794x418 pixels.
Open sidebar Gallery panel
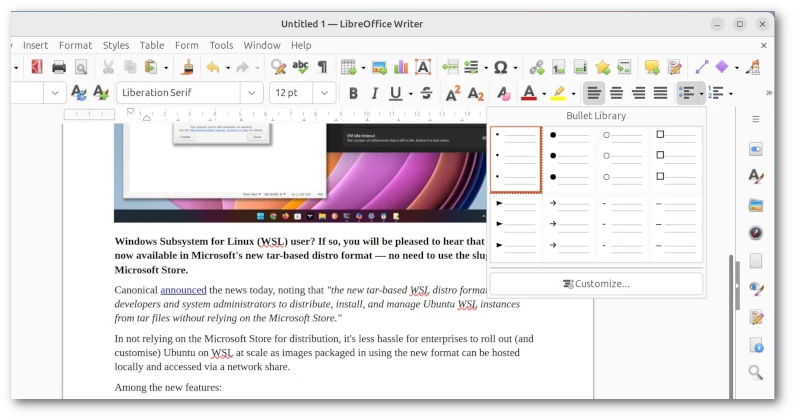pyautogui.click(x=756, y=205)
